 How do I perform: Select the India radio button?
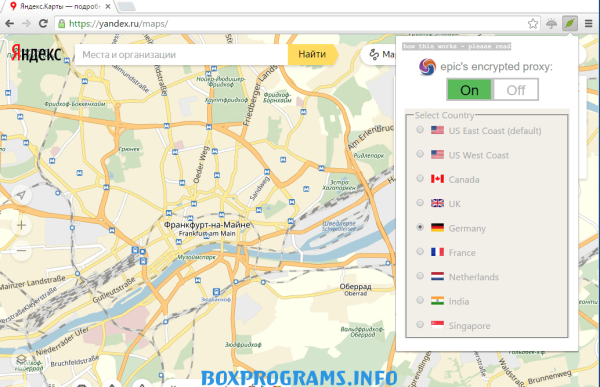pos(420,300)
